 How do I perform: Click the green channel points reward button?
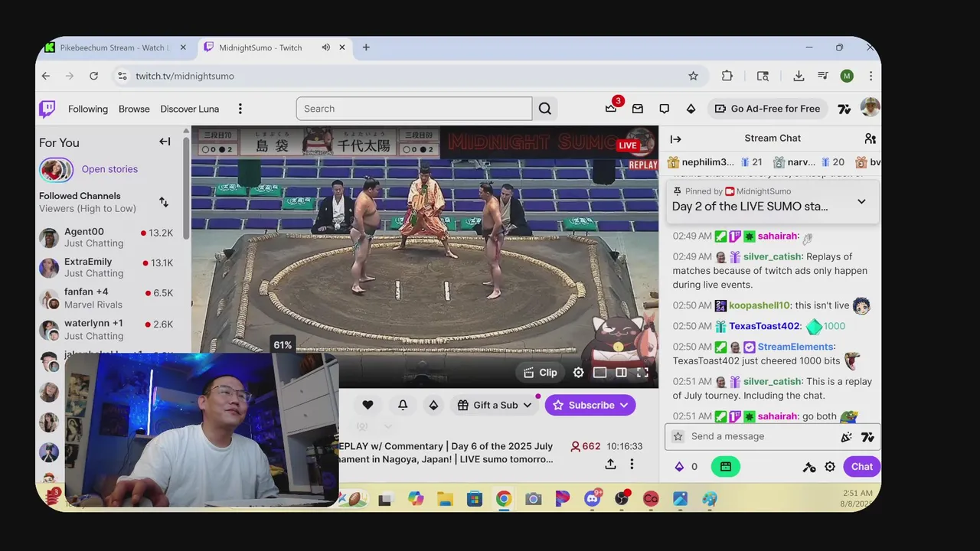click(x=726, y=467)
